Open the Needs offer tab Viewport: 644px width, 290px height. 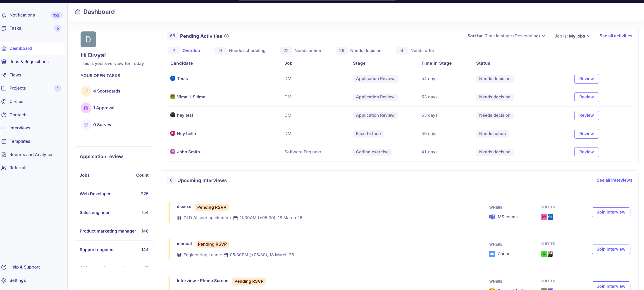coord(422,50)
